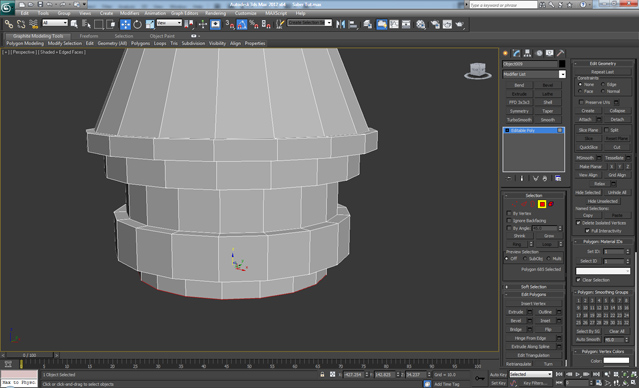Expand the Soft Selection rollout

533,287
